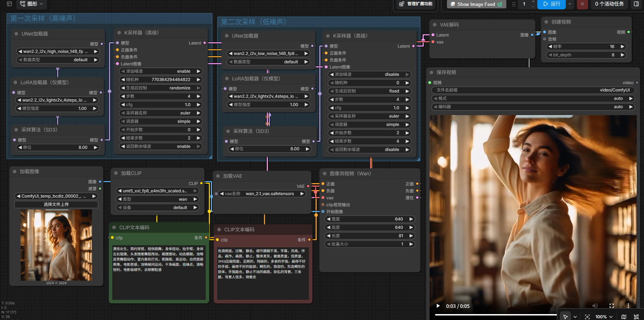The width and height of the screenshot is (644, 320).
Task: Seek on the video progress bar
Action: (496, 314)
